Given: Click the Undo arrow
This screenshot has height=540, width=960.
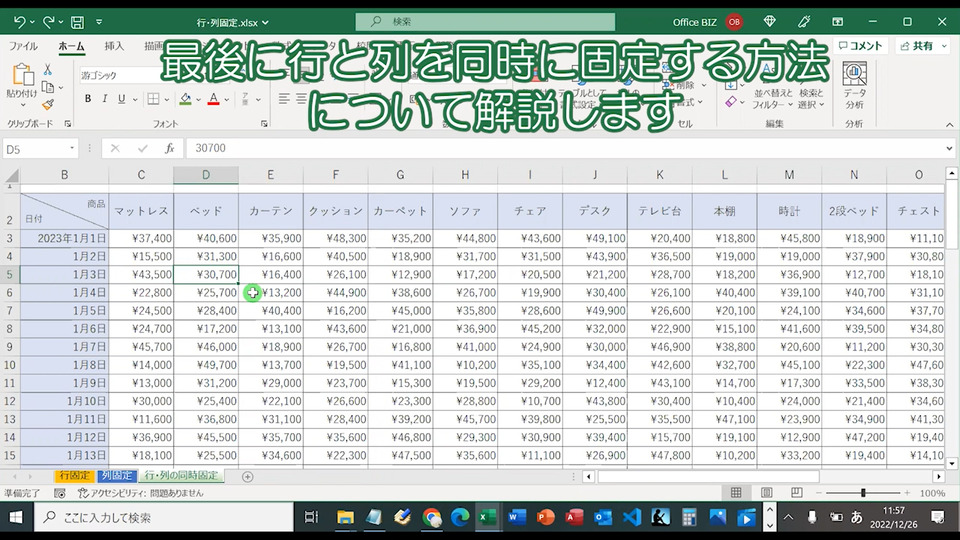Looking at the screenshot, I should 19,22.
